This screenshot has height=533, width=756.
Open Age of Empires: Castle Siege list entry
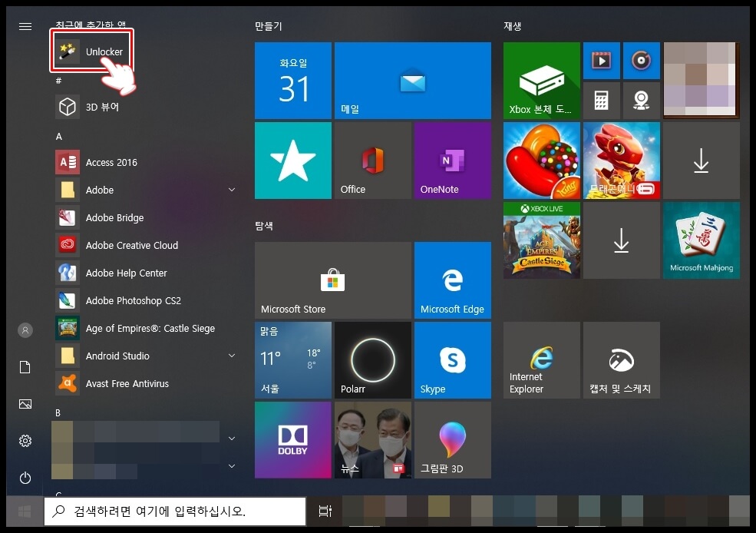coord(144,328)
